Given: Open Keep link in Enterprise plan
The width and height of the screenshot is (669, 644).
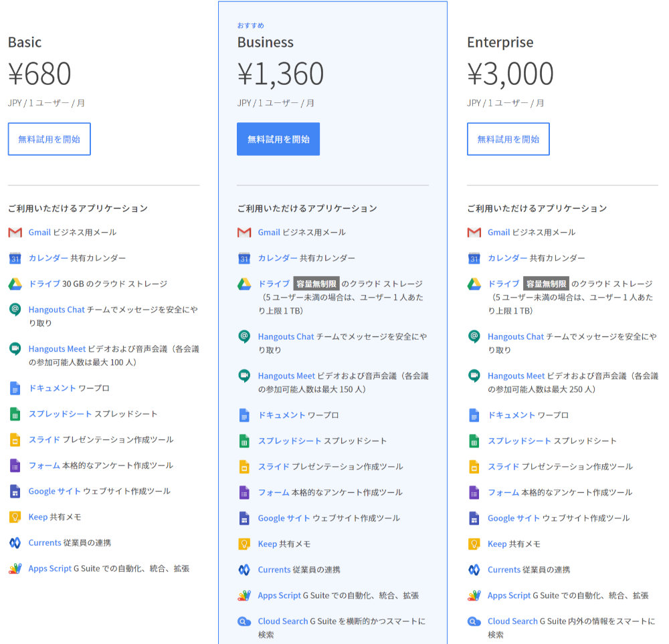Looking at the screenshot, I should click(497, 544).
